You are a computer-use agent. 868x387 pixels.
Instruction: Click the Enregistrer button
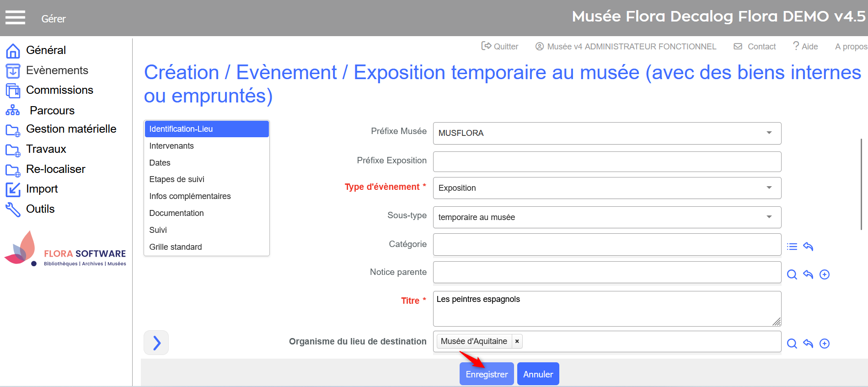coord(487,374)
